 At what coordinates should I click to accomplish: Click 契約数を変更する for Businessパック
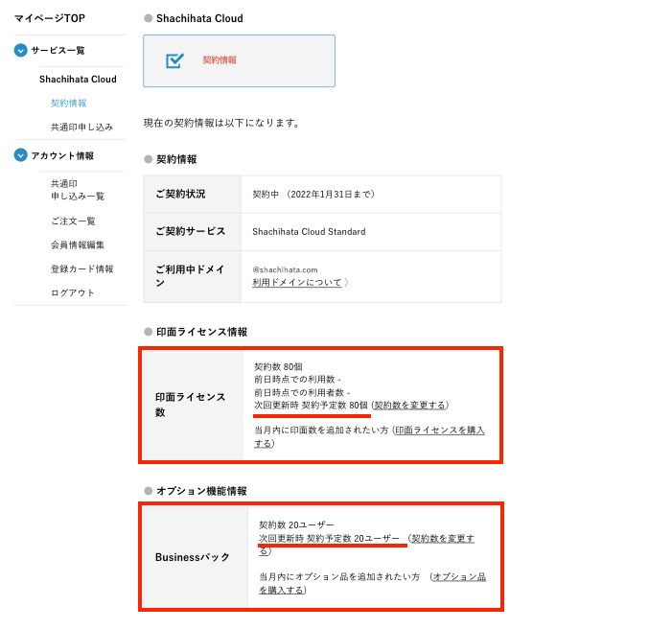click(x=367, y=545)
